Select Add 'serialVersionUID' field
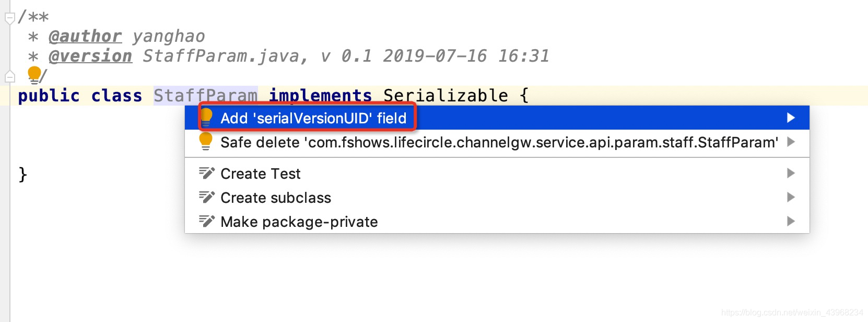 [313, 118]
